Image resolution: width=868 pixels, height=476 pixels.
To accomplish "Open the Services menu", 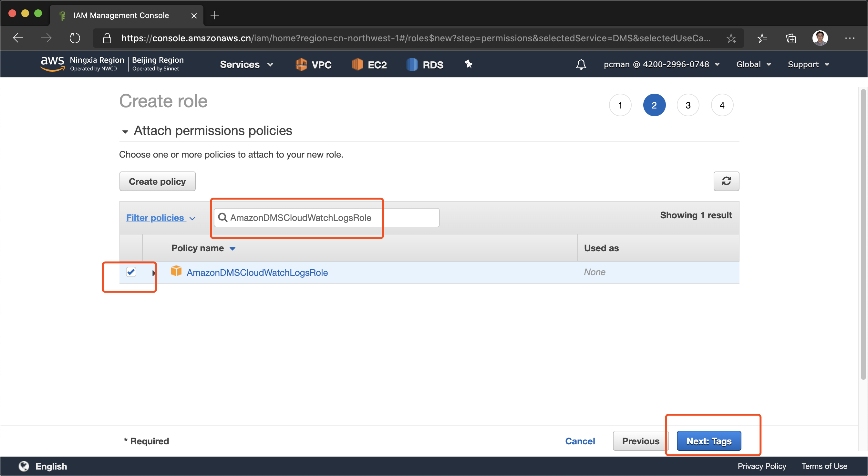I will pyautogui.click(x=246, y=64).
